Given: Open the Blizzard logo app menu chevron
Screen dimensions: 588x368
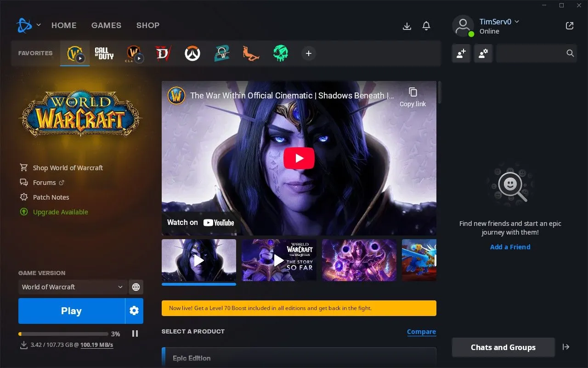Looking at the screenshot, I should coord(39,25).
